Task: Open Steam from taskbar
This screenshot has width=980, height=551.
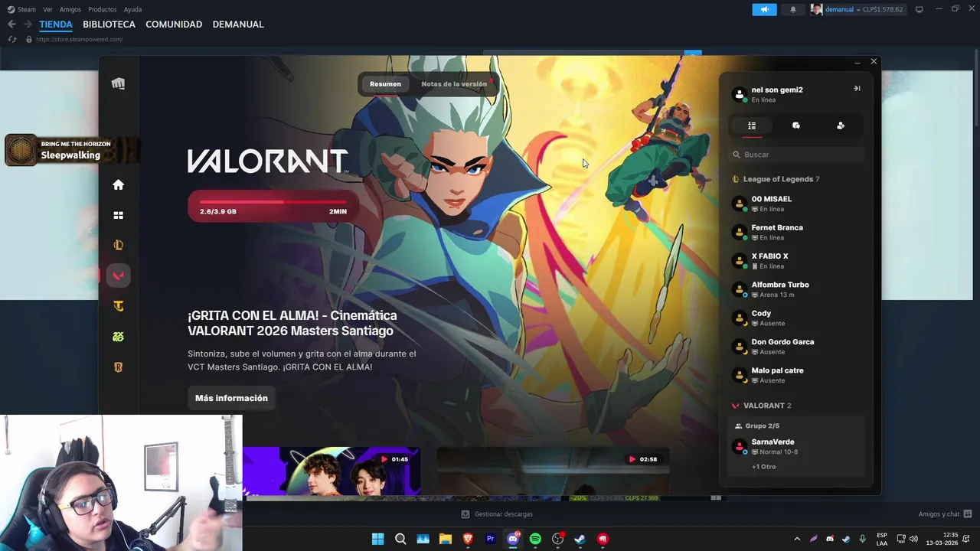Action: pyautogui.click(x=580, y=539)
